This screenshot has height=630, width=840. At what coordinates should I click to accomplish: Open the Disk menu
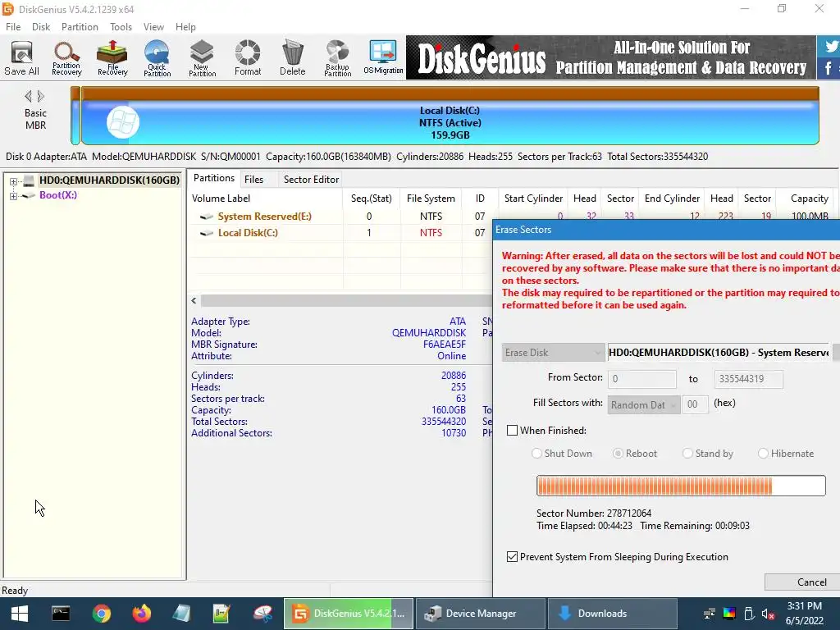pyautogui.click(x=41, y=27)
